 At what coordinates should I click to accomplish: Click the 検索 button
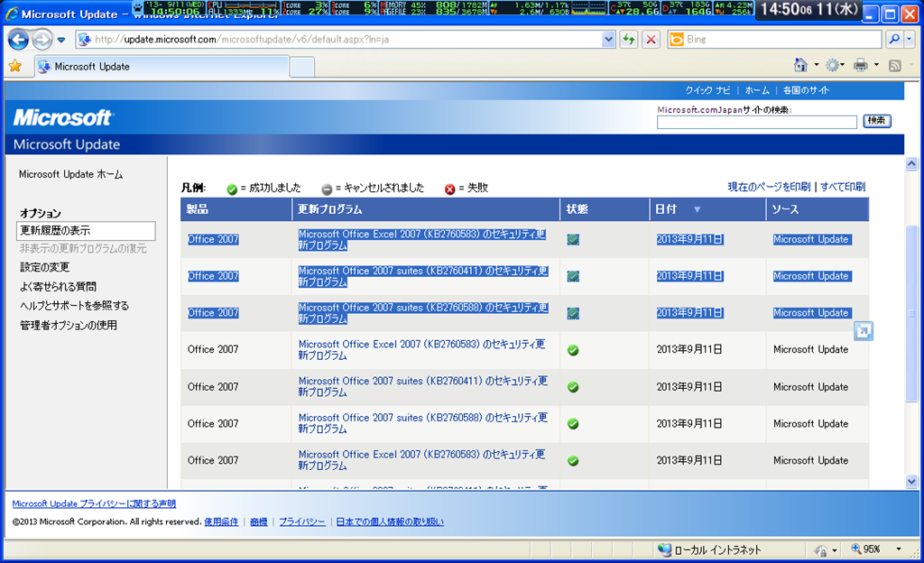coord(877,121)
